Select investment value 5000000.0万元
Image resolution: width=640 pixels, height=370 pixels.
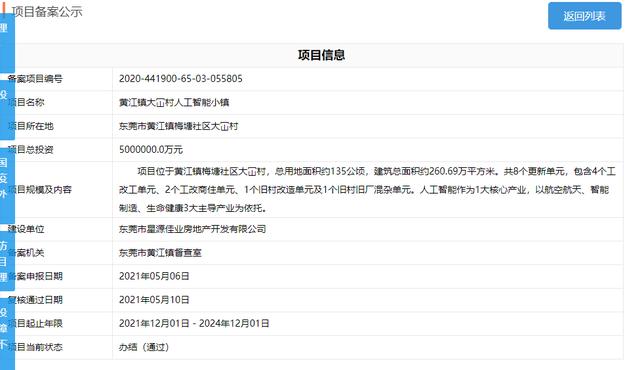pyautogui.click(x=151, y=150)
